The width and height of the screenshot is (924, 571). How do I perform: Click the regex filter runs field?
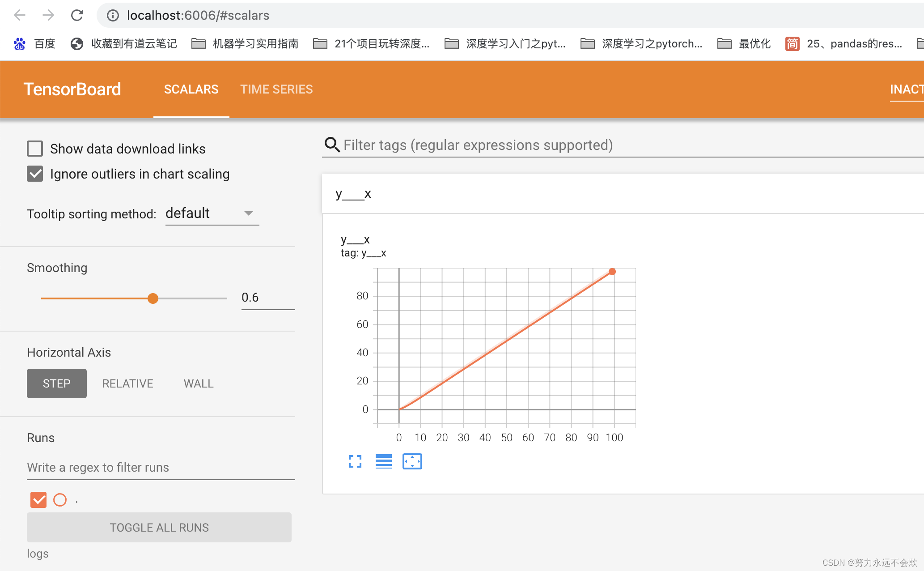click(x=161, y=468)
